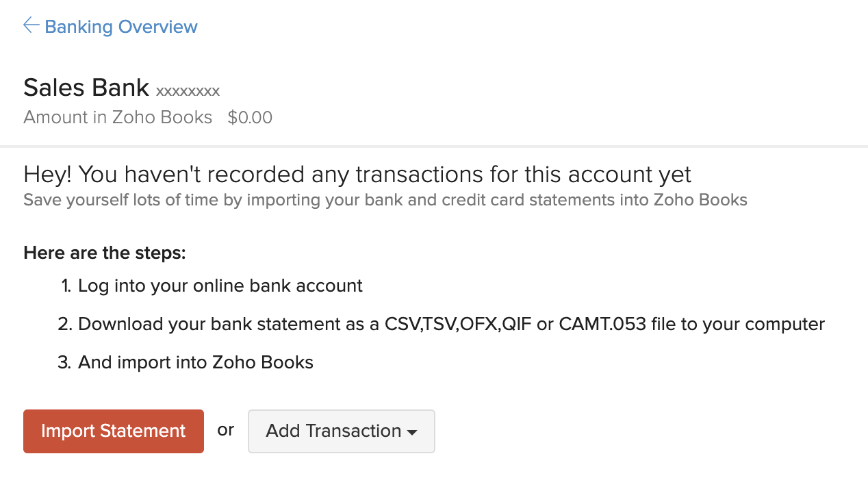Select the Amount in Zoho Books label

click(117, 117)
